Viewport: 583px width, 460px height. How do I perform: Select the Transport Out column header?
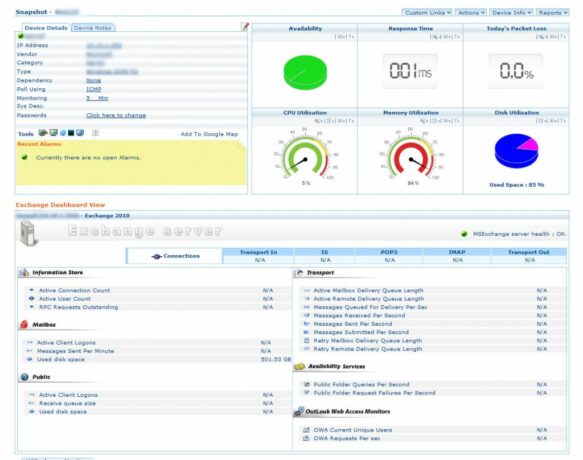tap(529, 252)
